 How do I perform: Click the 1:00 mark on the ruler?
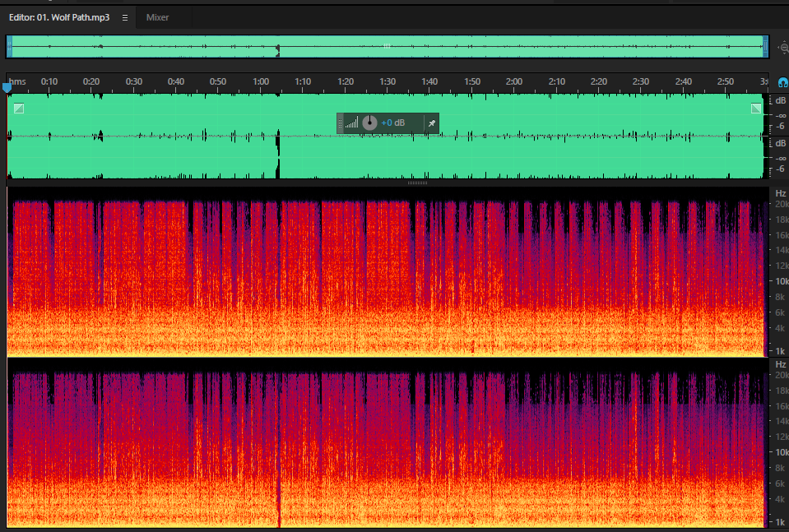[261, 81]
